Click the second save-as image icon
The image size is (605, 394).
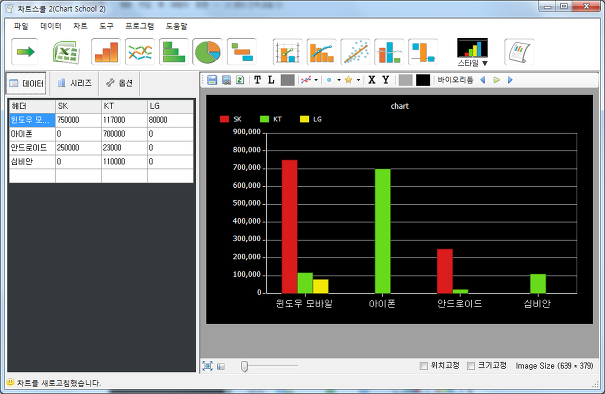click(x=226, y=80)
